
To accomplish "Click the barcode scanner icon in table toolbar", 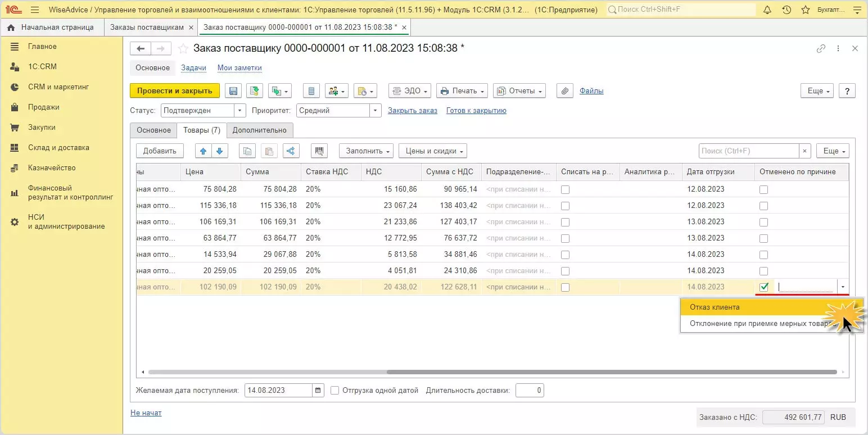I will (x=320, y=151).
